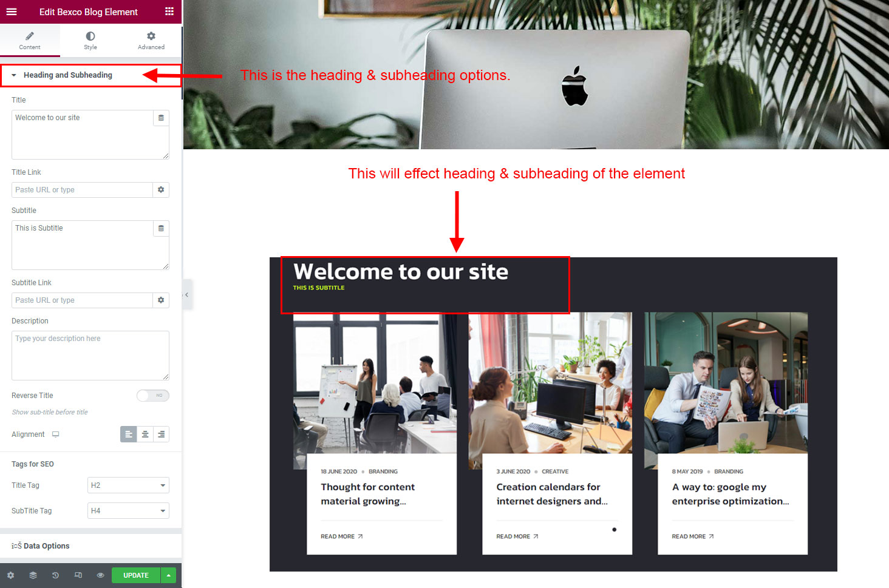The image size is (889, 588).
Task: Open History icon in bottom bar
Action: pos(55,575)
